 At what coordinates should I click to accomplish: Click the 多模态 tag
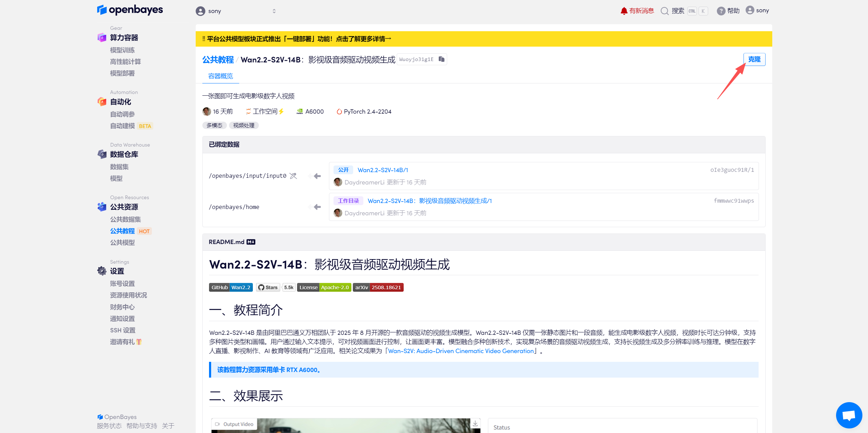[x=214, y=125]
